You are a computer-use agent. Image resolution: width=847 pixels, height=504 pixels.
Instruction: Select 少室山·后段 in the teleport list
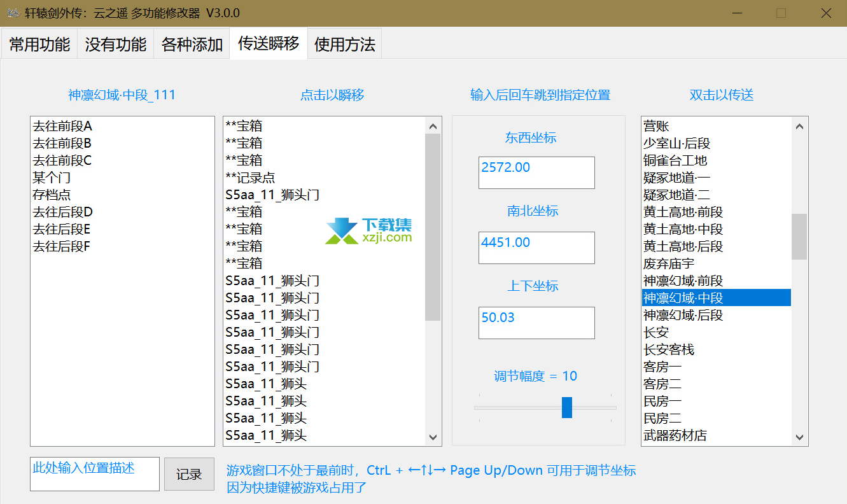pos(717,143)
